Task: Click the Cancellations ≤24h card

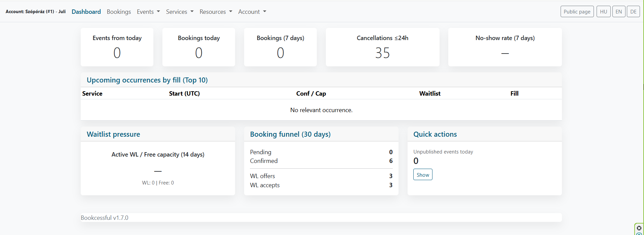Action: pos(382,47)
